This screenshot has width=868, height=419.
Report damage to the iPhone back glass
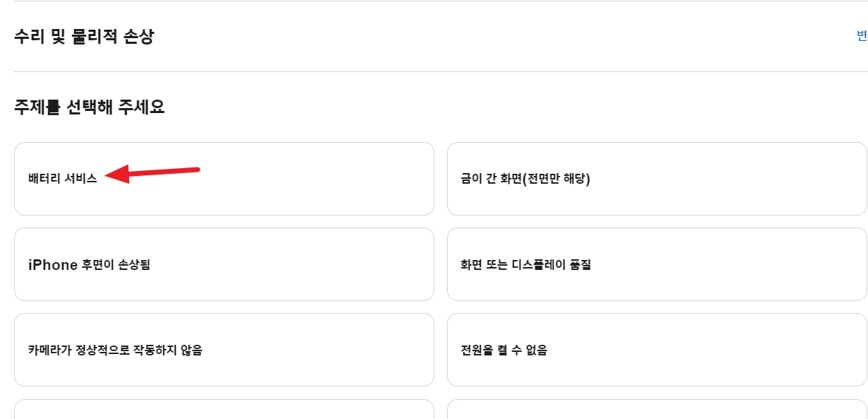click(x=223, y=264)
